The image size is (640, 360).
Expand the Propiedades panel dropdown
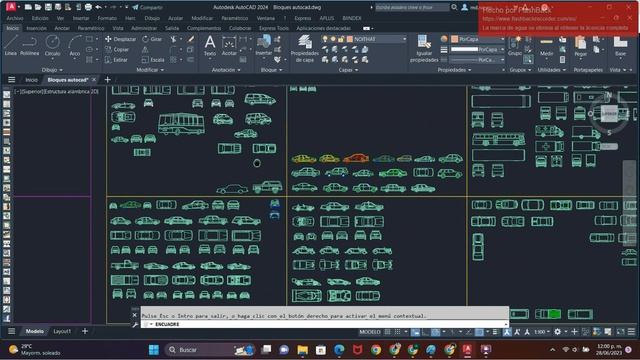[454, 70]
